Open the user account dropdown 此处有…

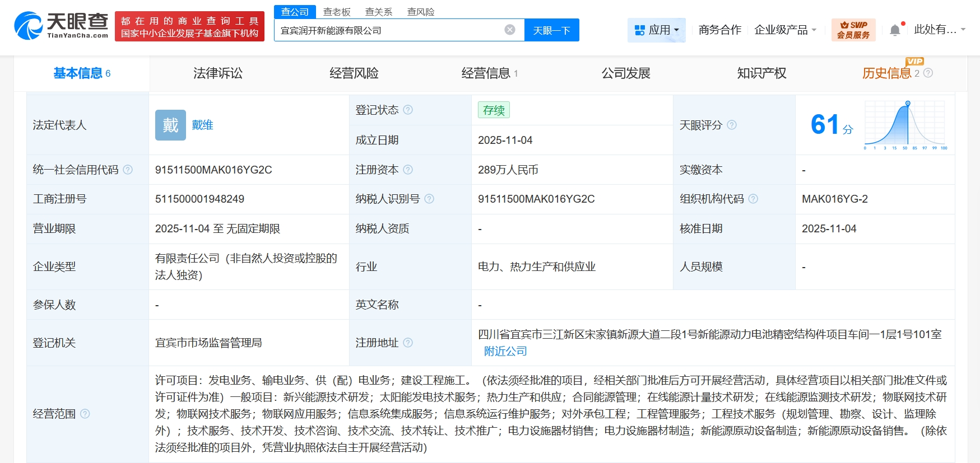pyautogui.click(x=940, y=30)
